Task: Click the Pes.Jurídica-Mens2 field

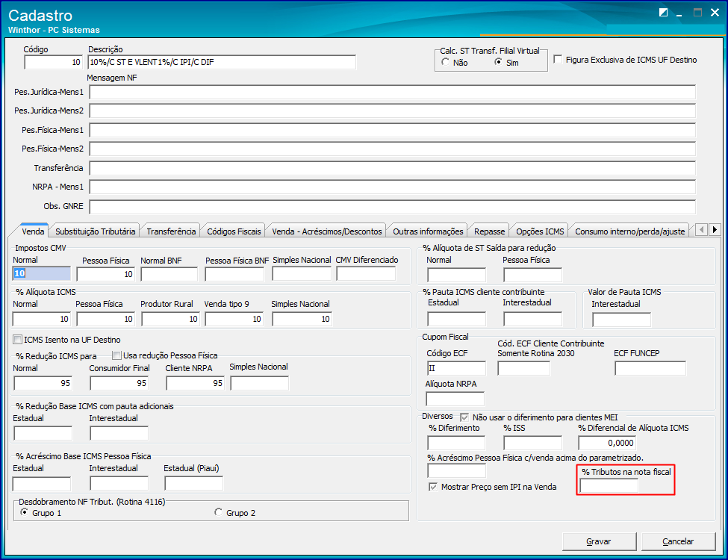Action: 392,111
